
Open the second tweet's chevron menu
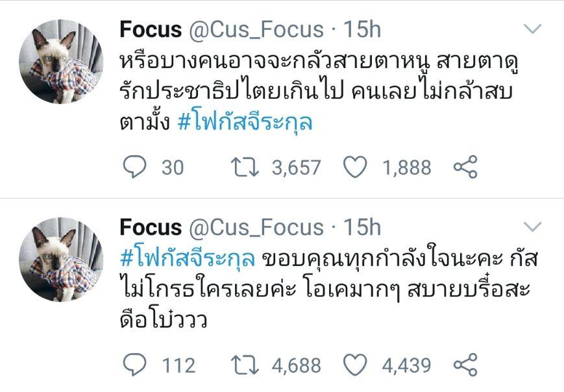(x=532, y=227)
